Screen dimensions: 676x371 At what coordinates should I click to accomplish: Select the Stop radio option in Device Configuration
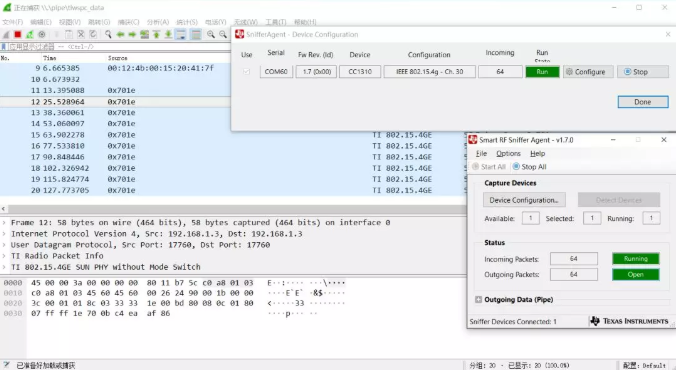627,72
